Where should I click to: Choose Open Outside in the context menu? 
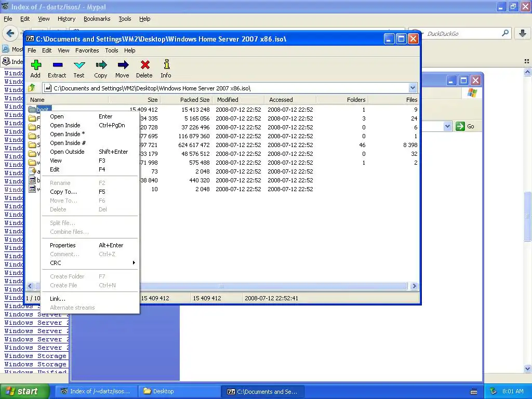(x=90, y=152)
